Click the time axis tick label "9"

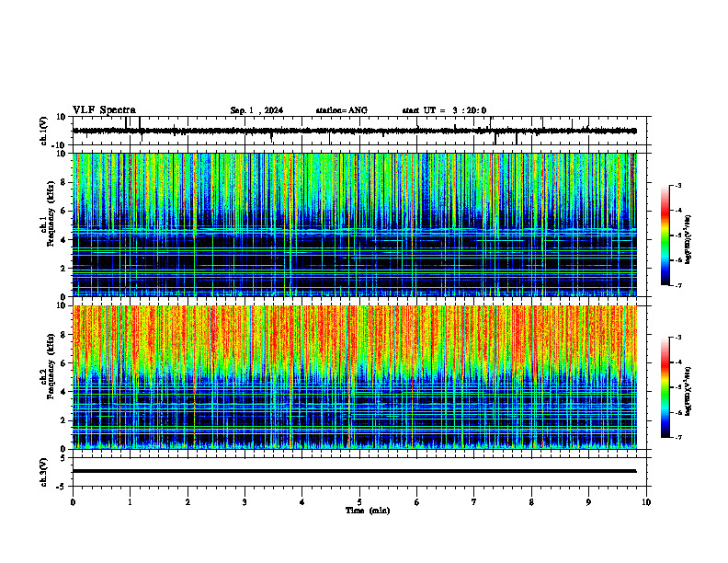589,502
